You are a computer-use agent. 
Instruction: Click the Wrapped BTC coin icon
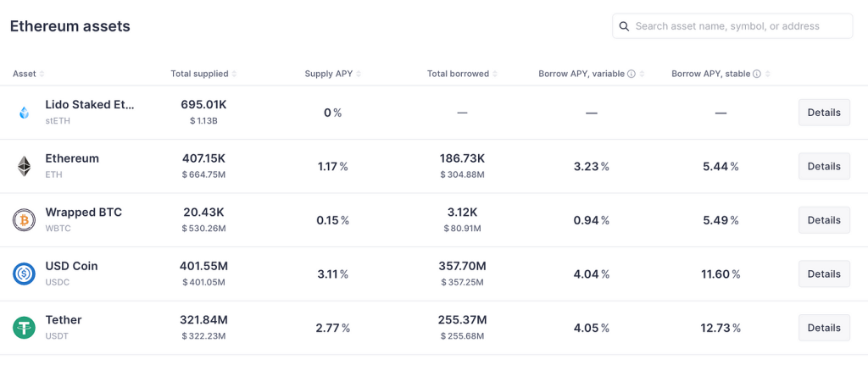coord(24,220)
